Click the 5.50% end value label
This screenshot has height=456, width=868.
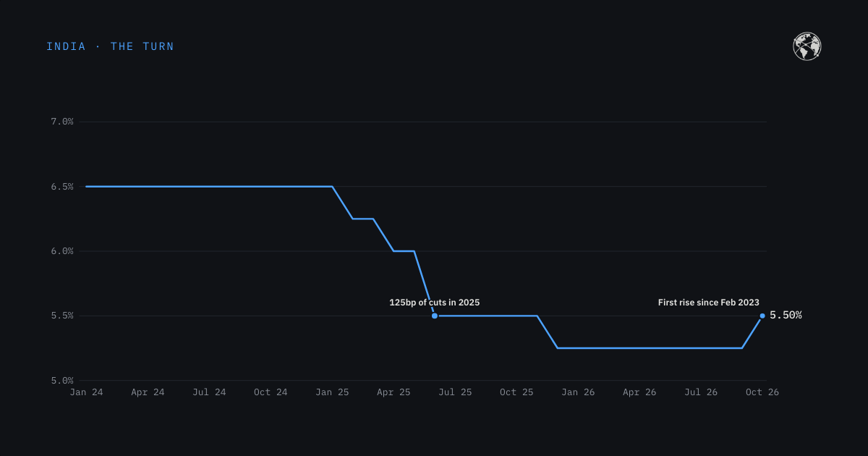coord(786,316)
